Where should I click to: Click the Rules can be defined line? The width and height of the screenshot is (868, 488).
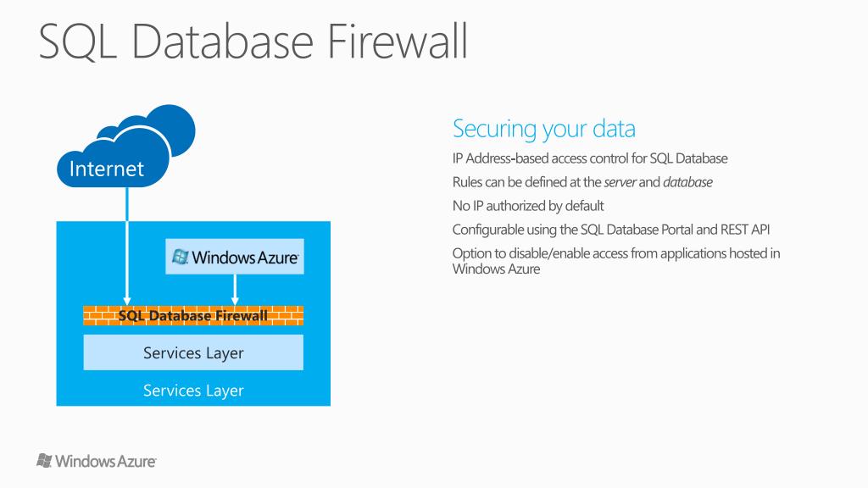(582, 183)
